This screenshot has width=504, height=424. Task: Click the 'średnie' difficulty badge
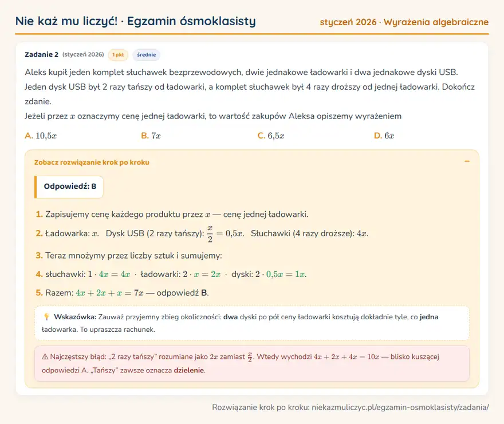[146, 54]
